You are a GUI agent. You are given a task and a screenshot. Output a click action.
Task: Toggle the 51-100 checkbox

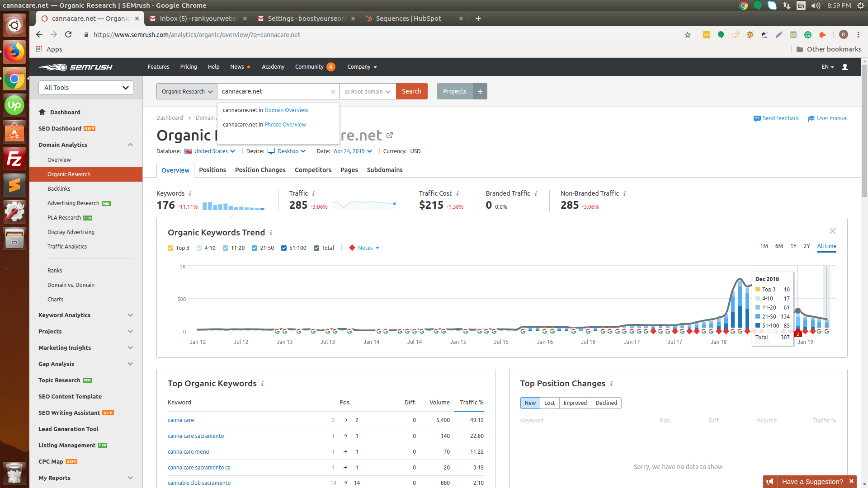click(284, 248)
